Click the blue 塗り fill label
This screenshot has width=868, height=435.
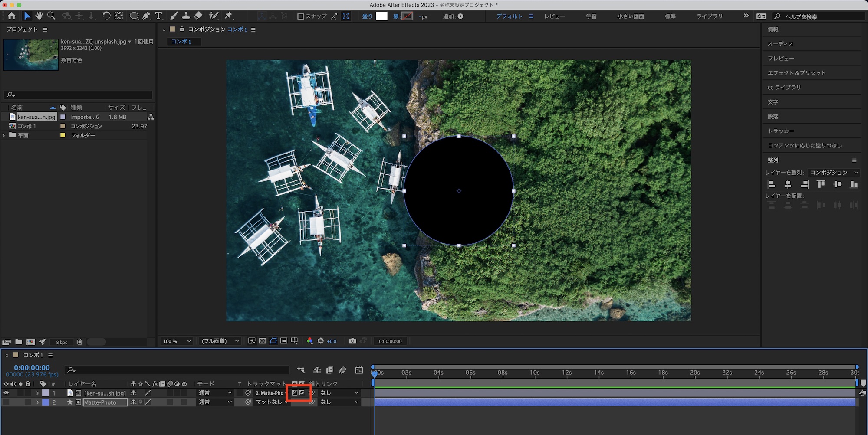click(367, 16)
